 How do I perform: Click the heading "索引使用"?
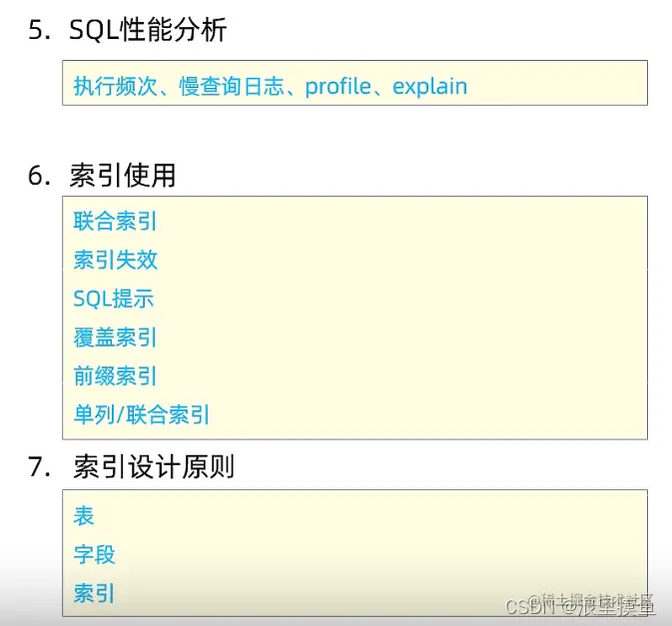pos(123,176)
